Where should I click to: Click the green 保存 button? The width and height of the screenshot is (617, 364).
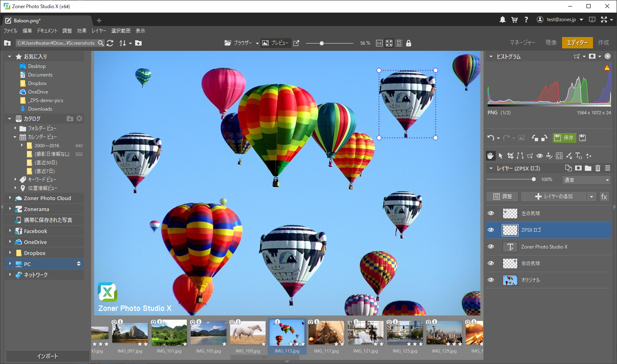point(564,138)
